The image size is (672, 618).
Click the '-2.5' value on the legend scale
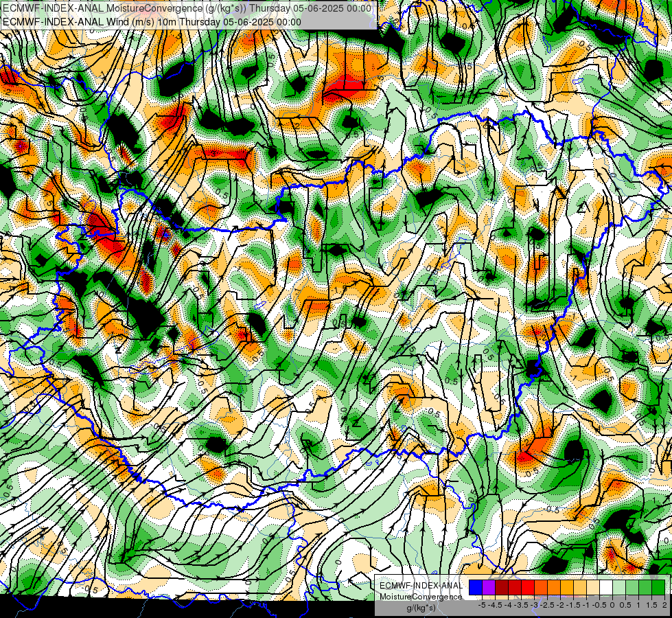point(548,605)
